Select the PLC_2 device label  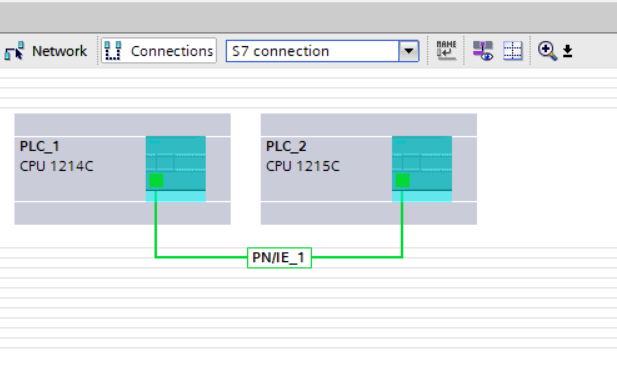point(286,146)
